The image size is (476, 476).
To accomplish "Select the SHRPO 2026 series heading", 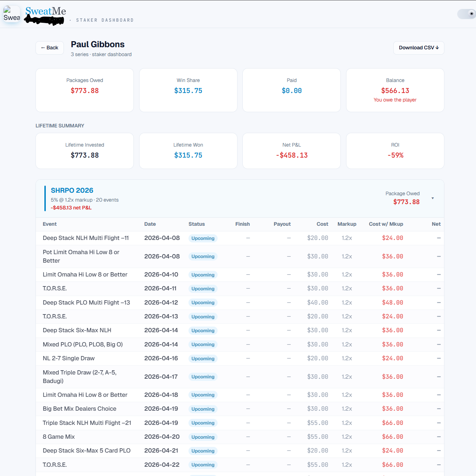I will 72,190.
